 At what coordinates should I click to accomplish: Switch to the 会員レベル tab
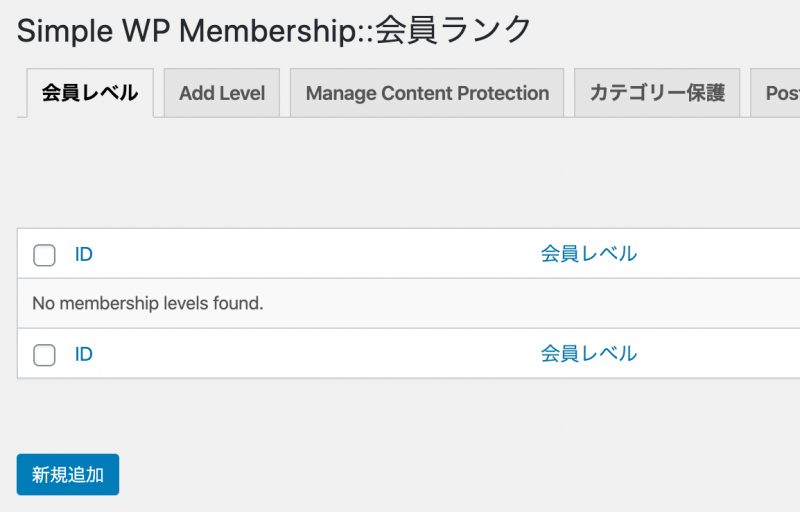(89, 93)
